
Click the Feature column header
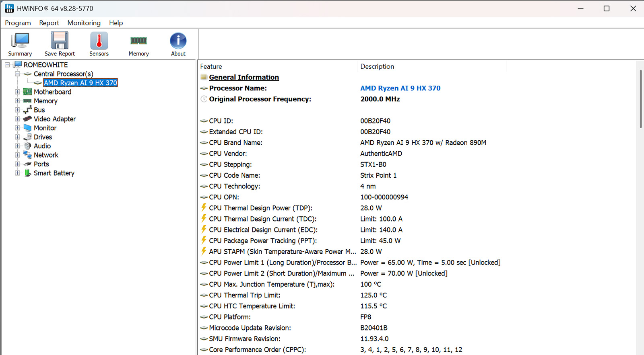278,66
